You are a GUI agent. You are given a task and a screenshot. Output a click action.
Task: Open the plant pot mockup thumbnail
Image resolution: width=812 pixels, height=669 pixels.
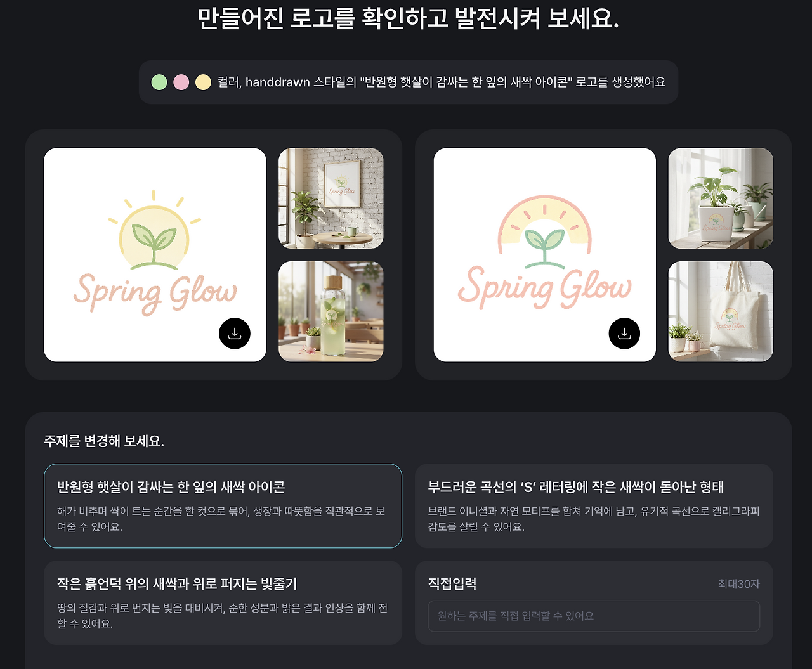(721, 198)
